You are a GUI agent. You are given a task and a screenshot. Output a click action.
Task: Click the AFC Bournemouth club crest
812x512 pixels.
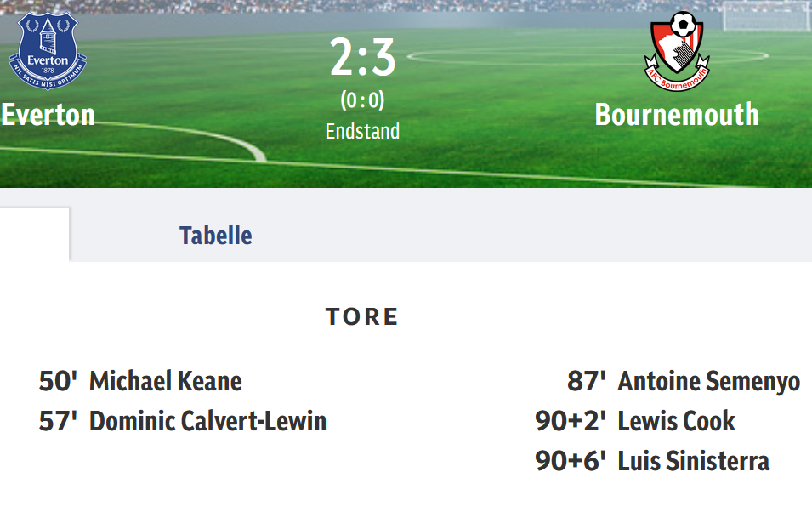coord(678,49)
